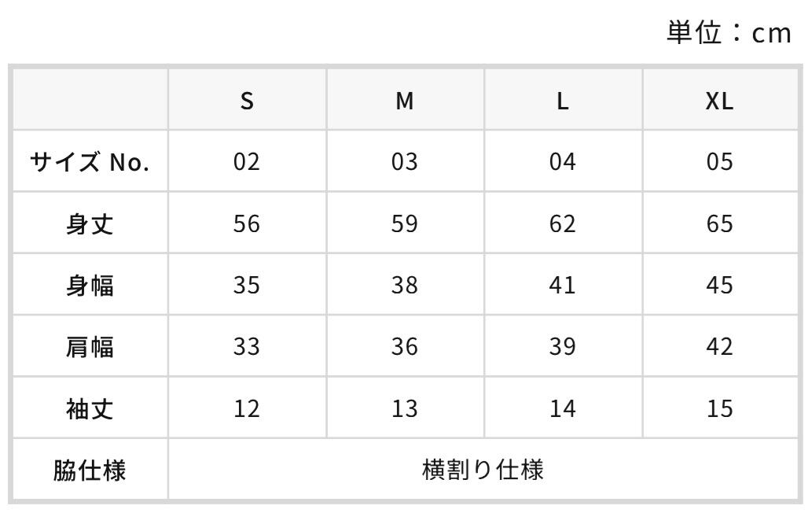Click the S size column header
812x513 pixels.
(247, 99)
